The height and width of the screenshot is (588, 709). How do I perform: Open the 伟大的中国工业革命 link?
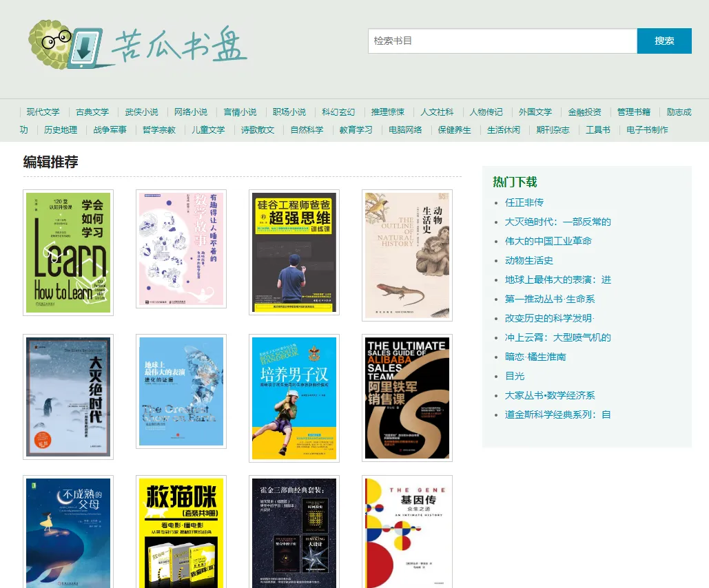point(548,241)
